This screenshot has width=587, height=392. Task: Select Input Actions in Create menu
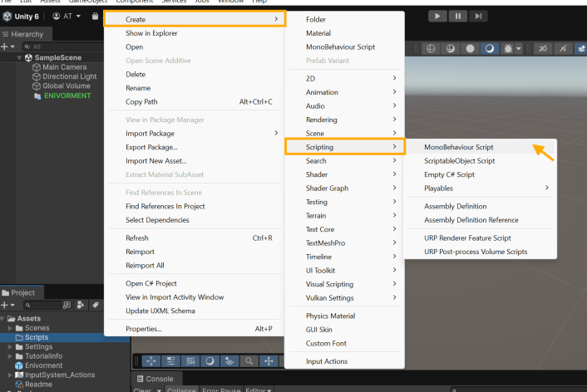pyautogui.click(x=344, y=361)
